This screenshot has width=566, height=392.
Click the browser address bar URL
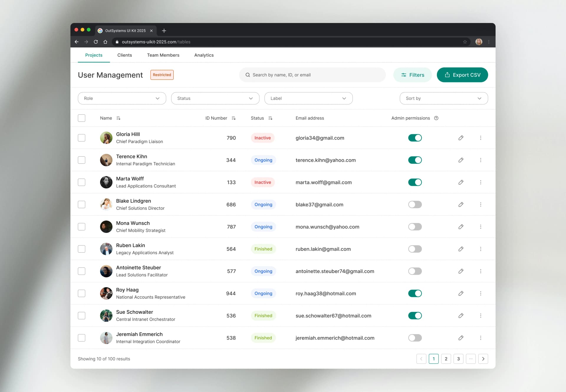click(x=156, y=42)
